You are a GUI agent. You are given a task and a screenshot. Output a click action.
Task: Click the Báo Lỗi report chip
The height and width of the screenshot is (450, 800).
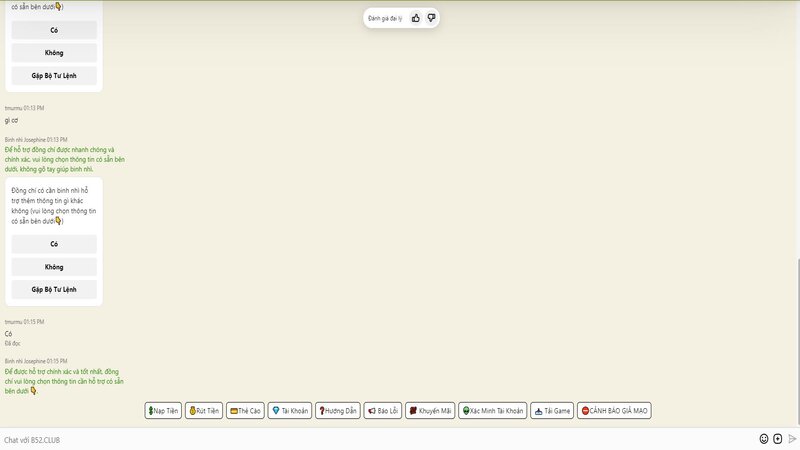383,411
